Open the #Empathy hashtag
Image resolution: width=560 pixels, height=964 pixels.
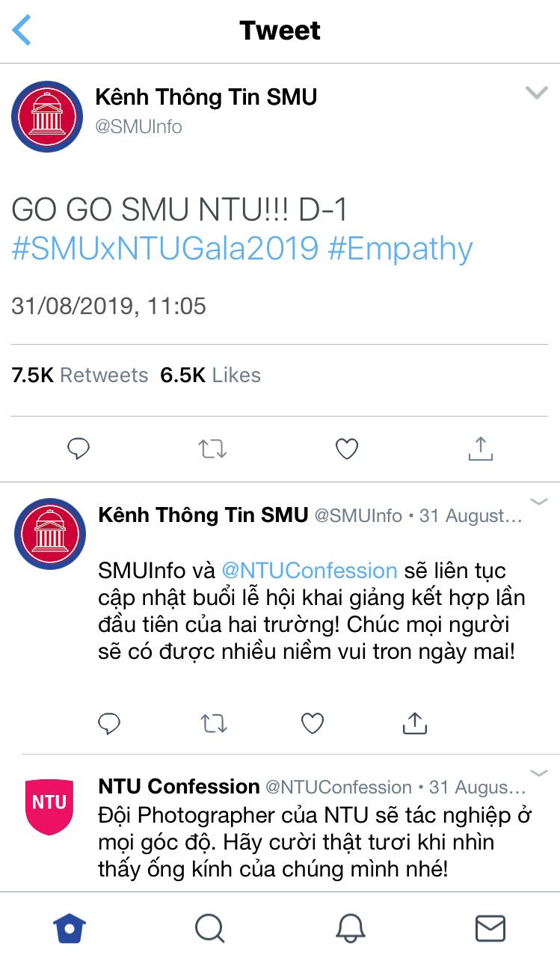tap(401, 249)
